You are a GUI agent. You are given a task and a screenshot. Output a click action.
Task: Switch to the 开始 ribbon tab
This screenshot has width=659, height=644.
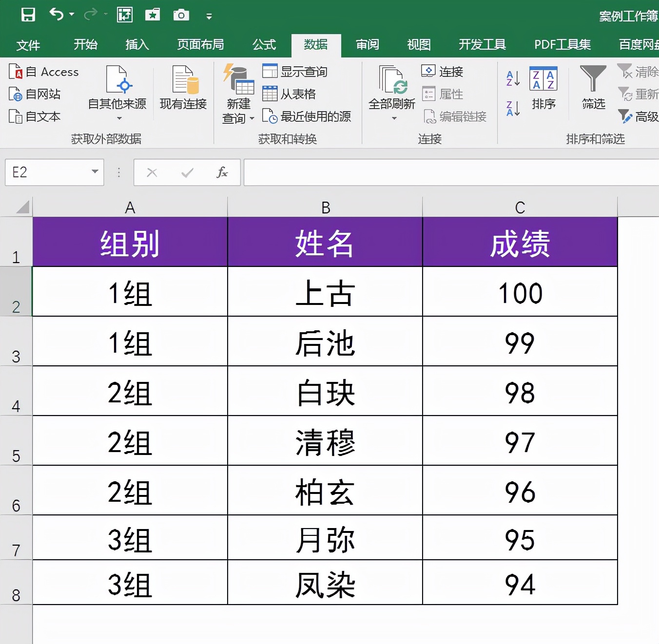(85, 45)
